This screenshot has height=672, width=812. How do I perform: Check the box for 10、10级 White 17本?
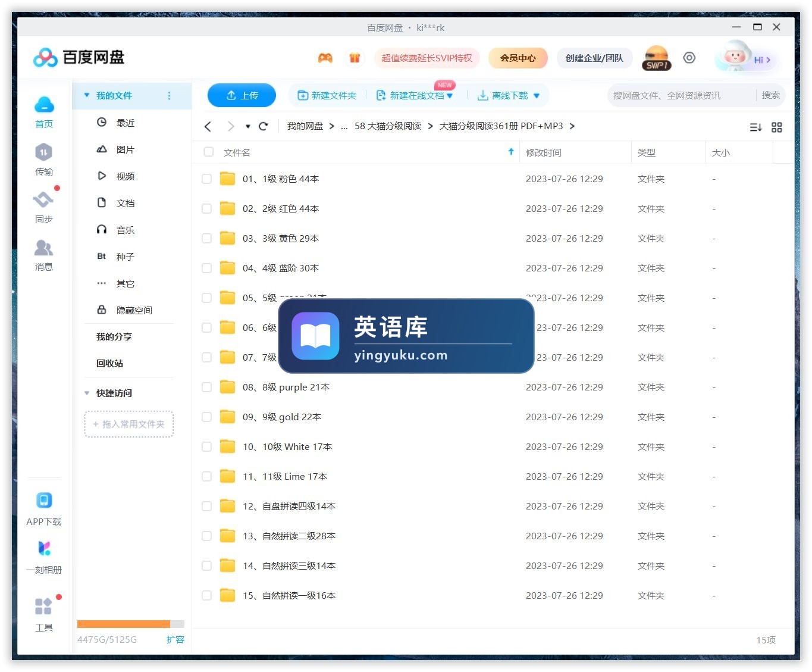[x=206, y=446]
